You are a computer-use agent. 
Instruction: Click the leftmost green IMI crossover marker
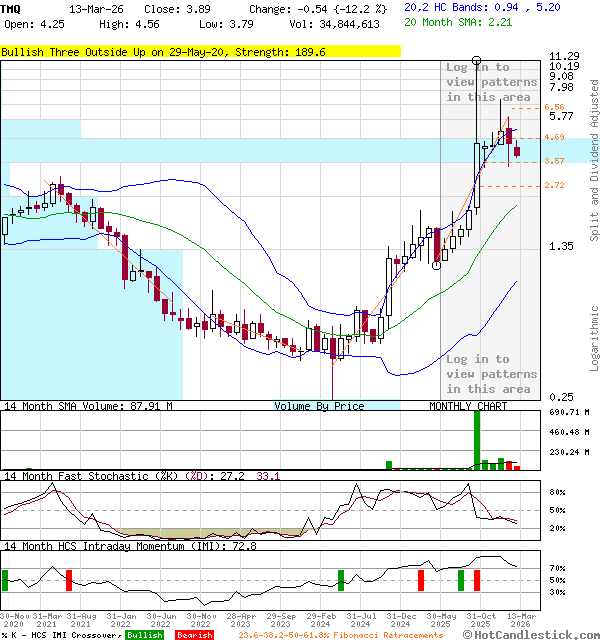(5, 579)
